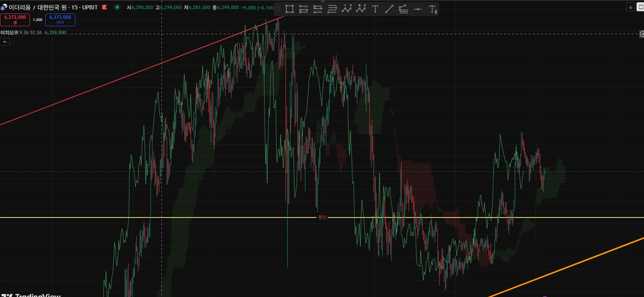This screenshot has height=297, width=644.
Task: Collapse the indicator legend with the chevron
Action: (5, 42)
